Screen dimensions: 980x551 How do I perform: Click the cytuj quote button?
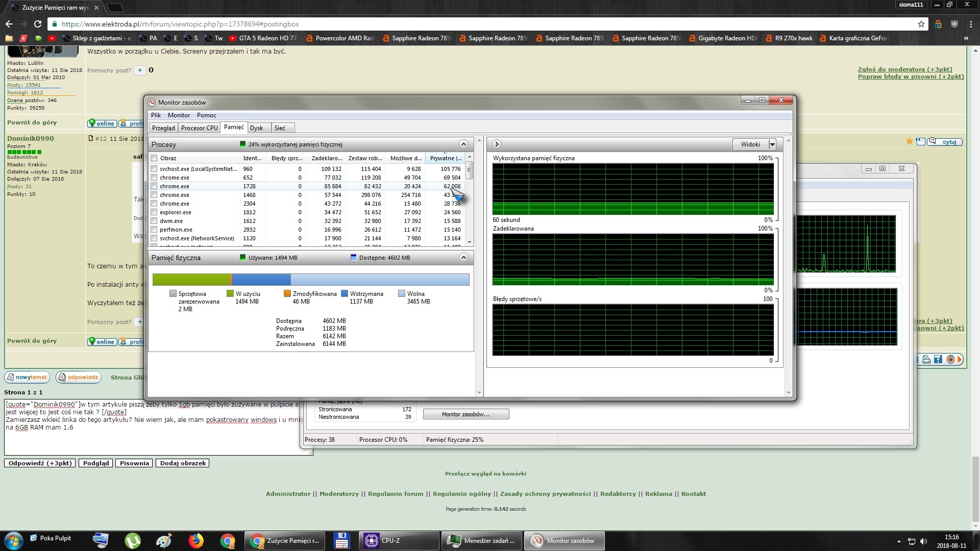(945, 142)
